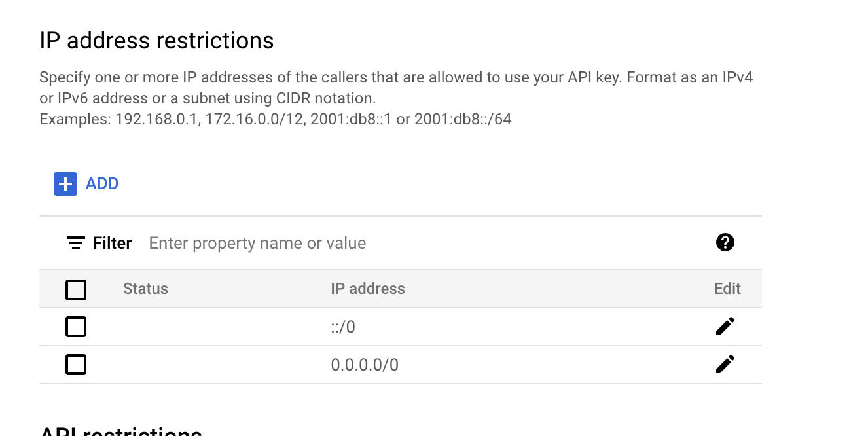Click the partially visible 'API restrictions' heading

coord(120,431)
